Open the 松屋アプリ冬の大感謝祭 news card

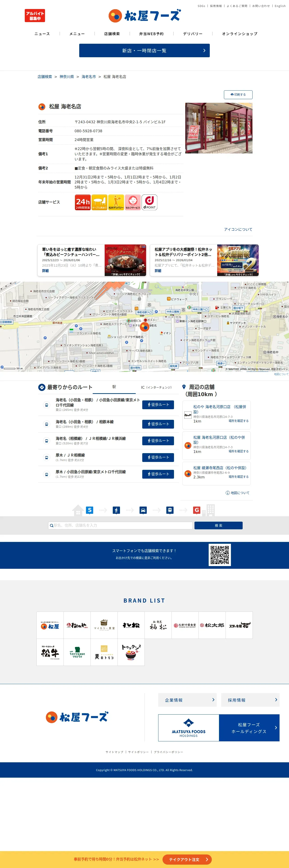tap(204, 260)
